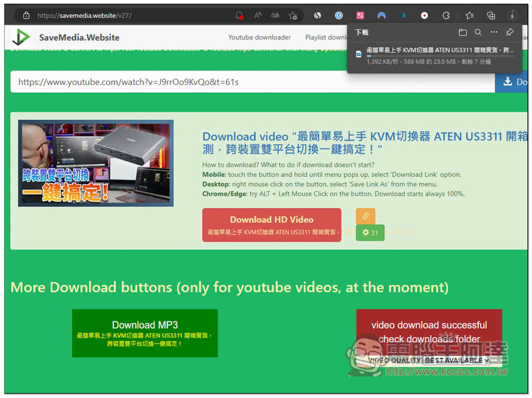This screenshot has width=532, height=398.
Task: Click the orange copy link icon button
Action: 365,216
